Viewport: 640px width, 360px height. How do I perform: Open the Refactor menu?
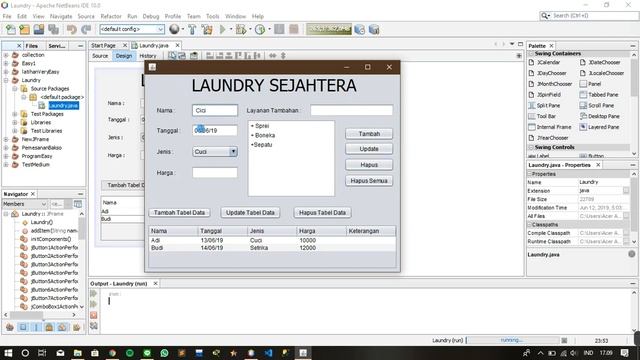111,16
